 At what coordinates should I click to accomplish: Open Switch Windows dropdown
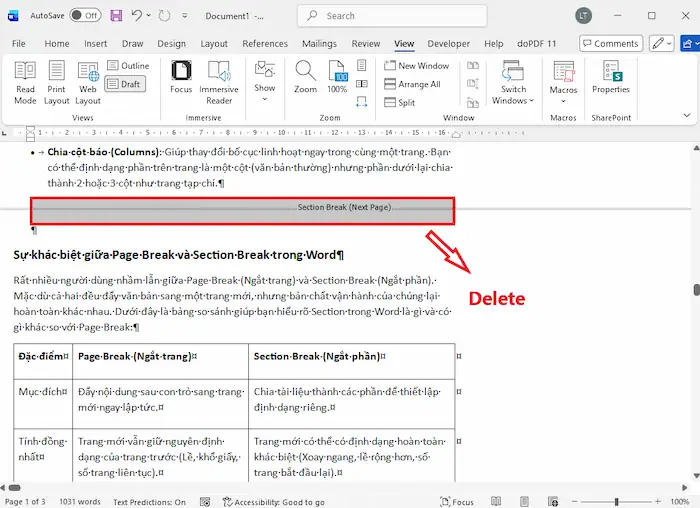tap(514, 81)
